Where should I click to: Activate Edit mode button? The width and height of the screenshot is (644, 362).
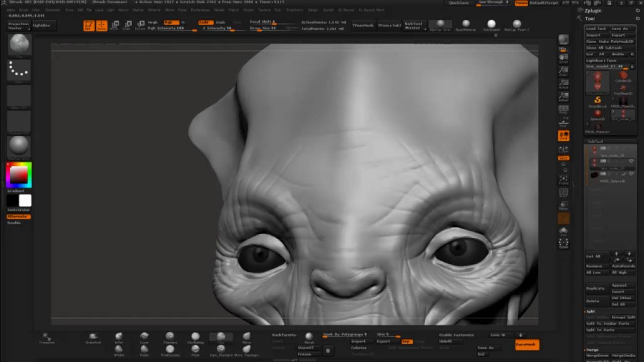click(x=89, y=25)
